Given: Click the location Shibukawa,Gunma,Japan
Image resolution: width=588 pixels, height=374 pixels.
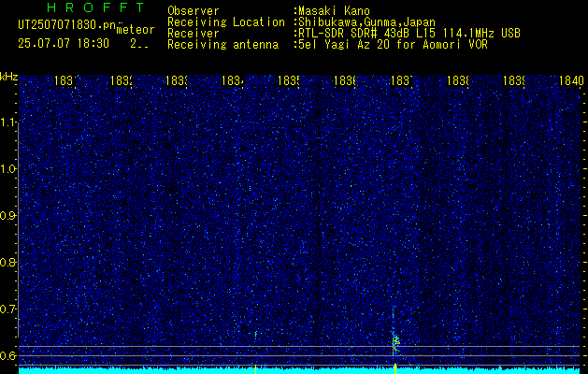Looking at the screenshot, I should (x=366, y=22).
